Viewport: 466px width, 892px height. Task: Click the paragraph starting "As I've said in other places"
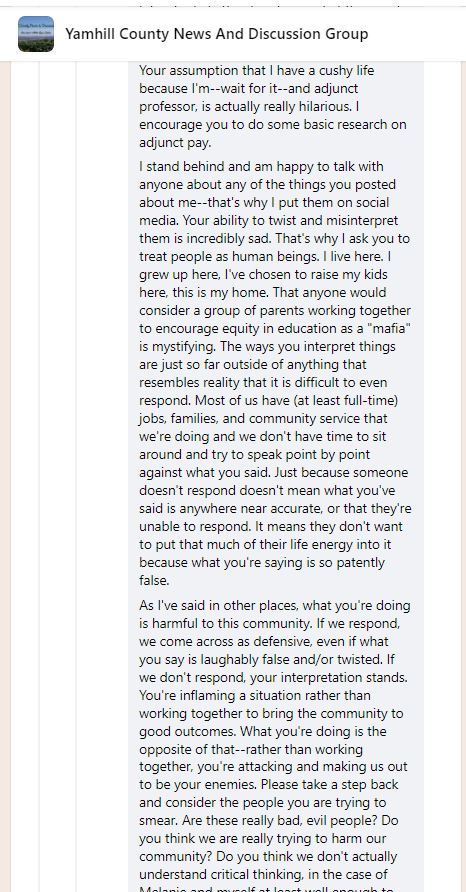[274, 740]
